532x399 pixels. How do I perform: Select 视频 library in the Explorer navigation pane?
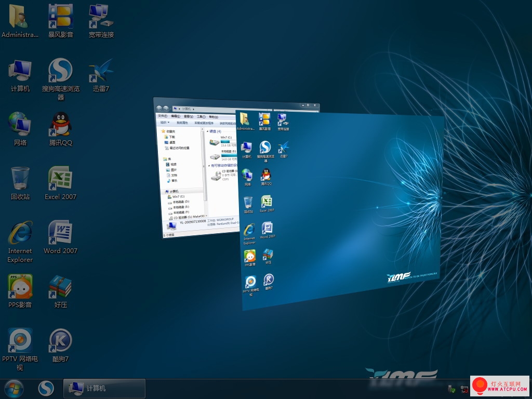point(171,164)
